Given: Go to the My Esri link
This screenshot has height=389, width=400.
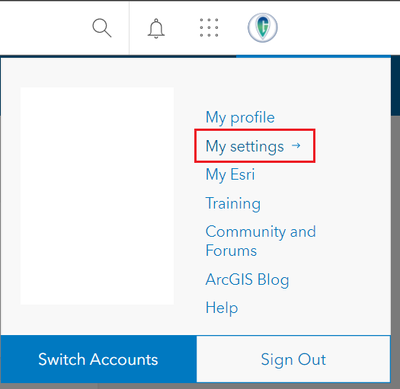Looking at the screenshot, I should [x=230, y=175].
